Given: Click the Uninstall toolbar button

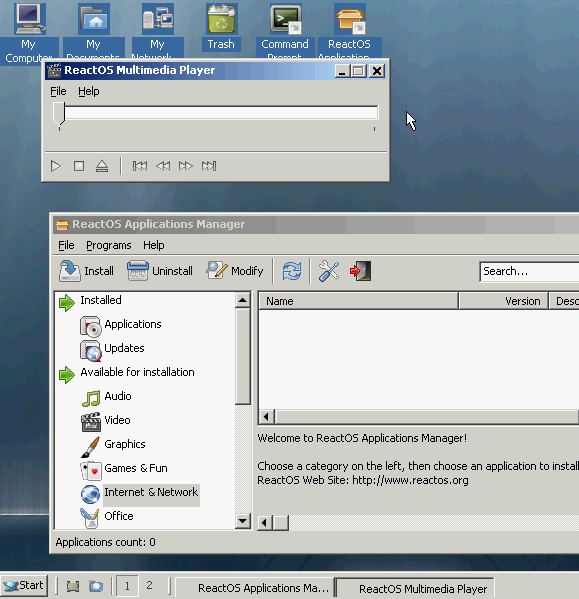Looking at the screenshot, I should (160, 271).
